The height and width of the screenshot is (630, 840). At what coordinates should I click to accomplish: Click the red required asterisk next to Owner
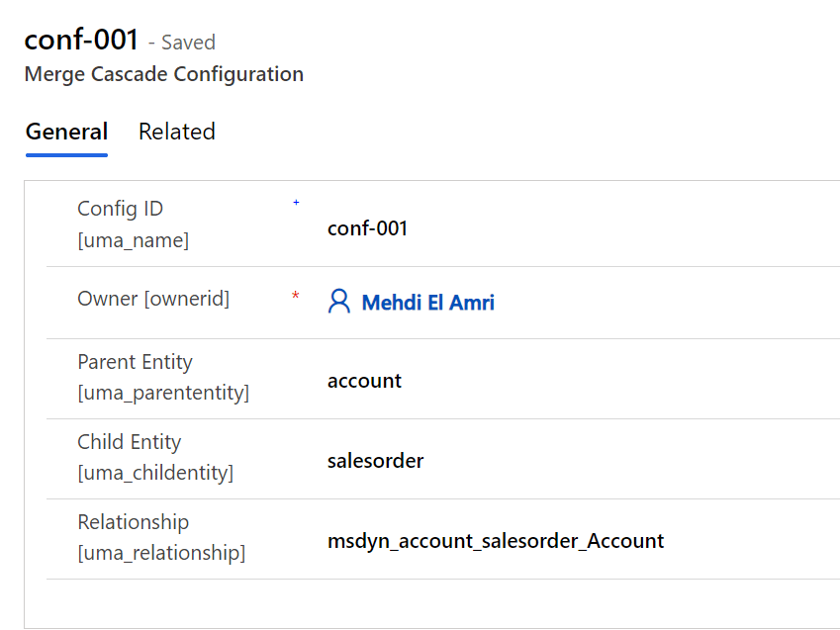coord(295,298)
